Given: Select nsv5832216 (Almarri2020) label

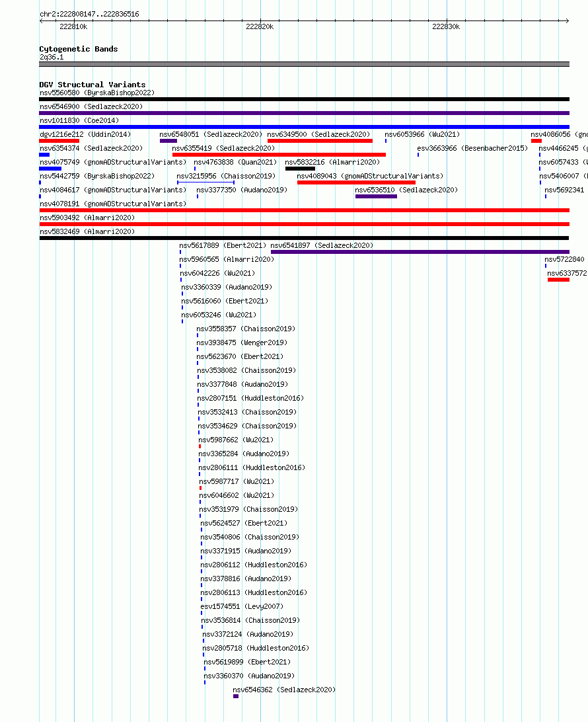Looking at the screenshot, I should click(332, 162).
